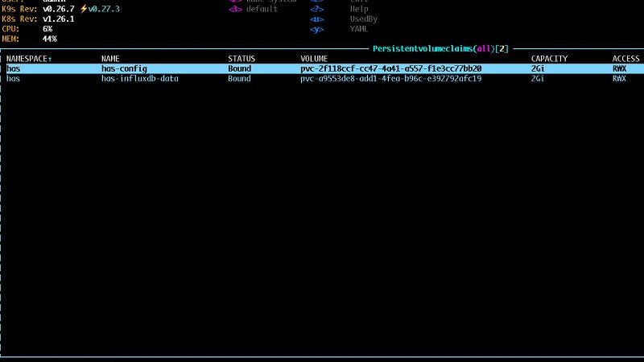Viewport: 644px width, 362px height.
Task: Click the <?> Help shortcut
Action: click(x=339, y=9)
